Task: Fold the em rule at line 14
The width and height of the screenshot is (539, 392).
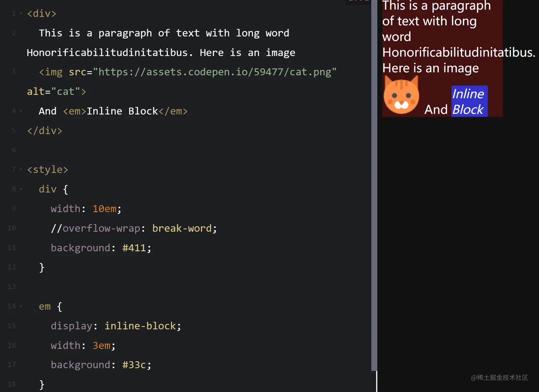Action: click(21, 306)
